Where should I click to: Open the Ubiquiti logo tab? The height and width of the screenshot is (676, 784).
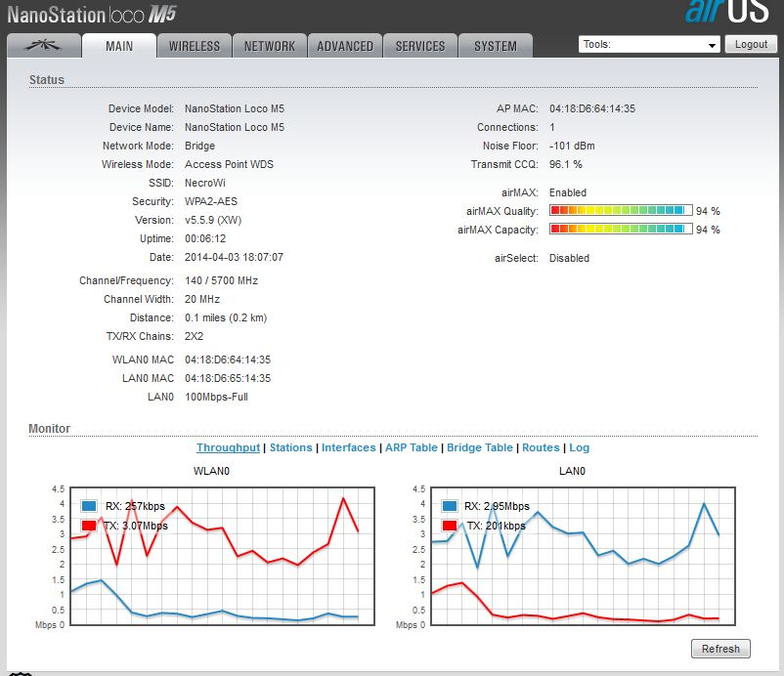[x=44, y=46]
